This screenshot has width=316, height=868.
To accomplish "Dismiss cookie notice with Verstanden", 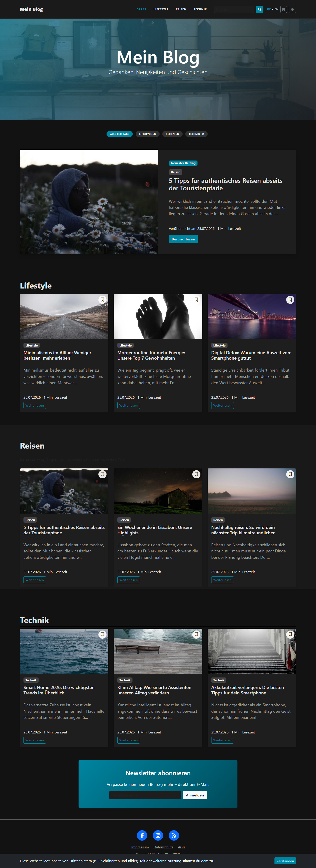I will 285,861.
